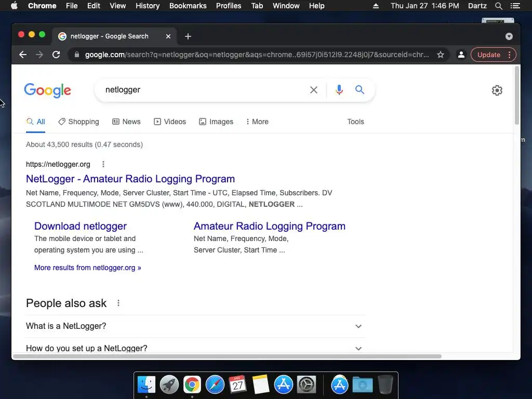Click the Google logo

pyautogui.click(x=47, y=90)
